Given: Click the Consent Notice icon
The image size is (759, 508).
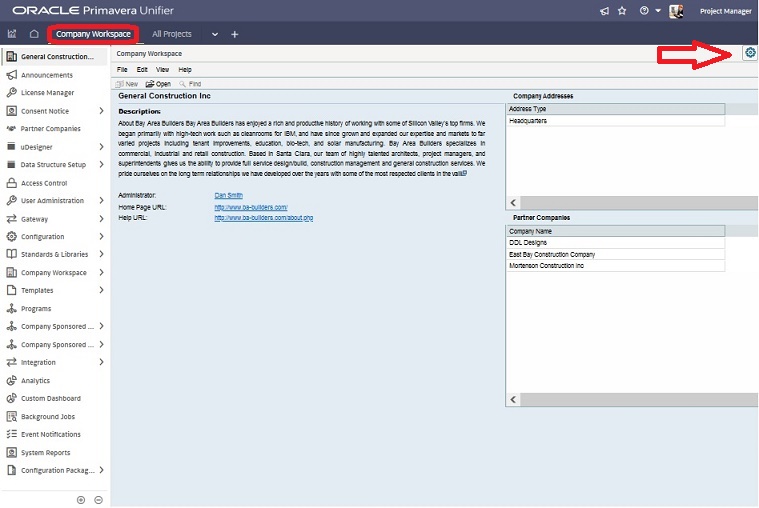Looking at the screenshot, I should (12, 111).
